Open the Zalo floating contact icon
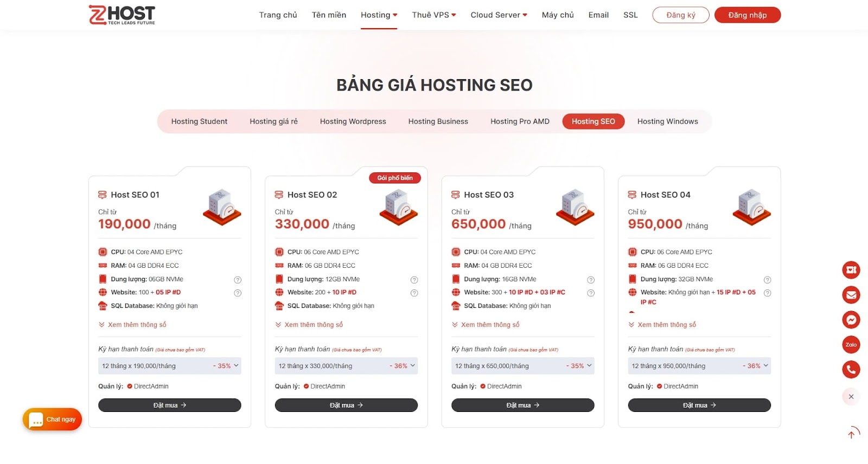The image size is (868, 464). (851, 345)
